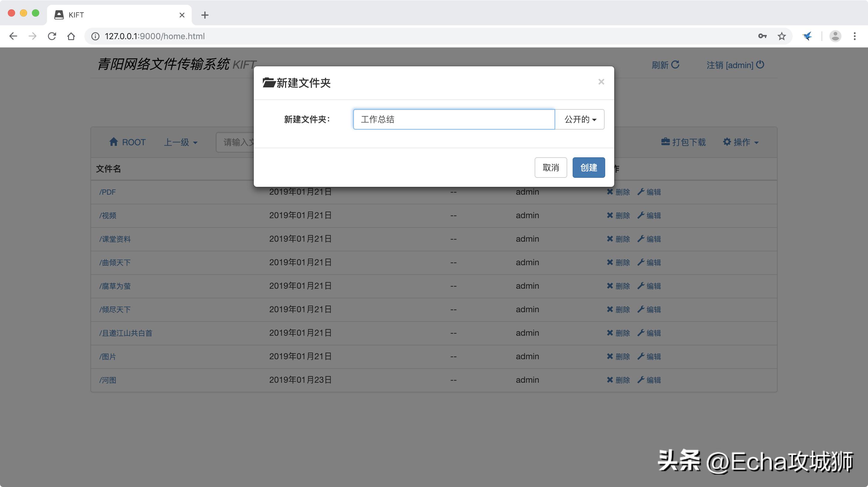Screen dimensions: 868x487
Task: Open the /课堂资料 folder link
Action: pos(115,239)
